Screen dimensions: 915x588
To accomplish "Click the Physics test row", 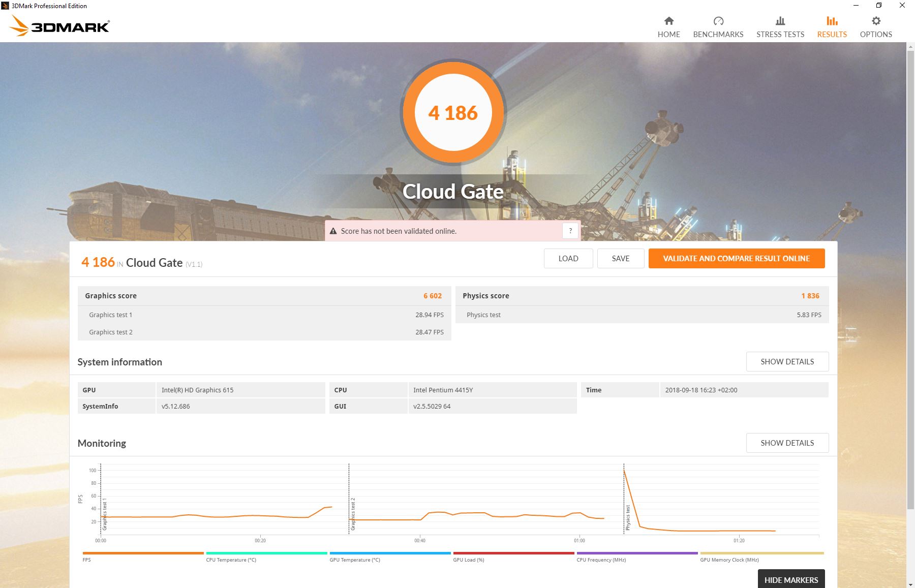I will point(642,315).
